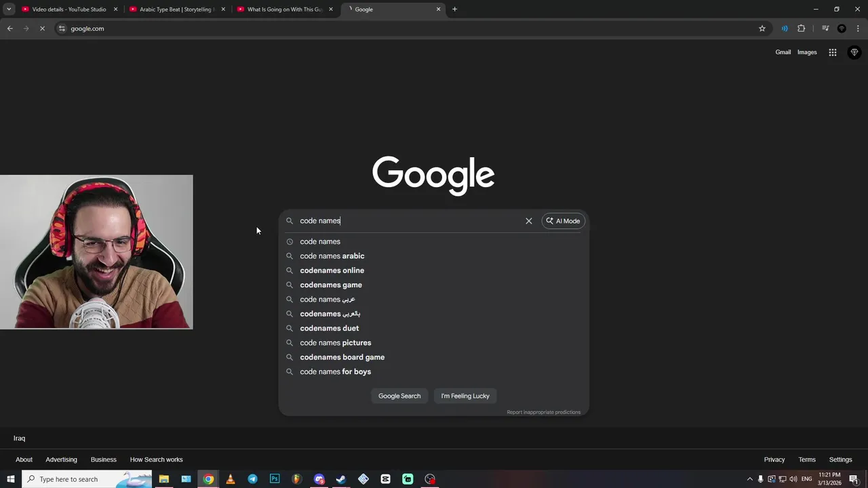The image size is (868, 488).
Task: Switch to AI Mode
Action: [x=563, y=221]
